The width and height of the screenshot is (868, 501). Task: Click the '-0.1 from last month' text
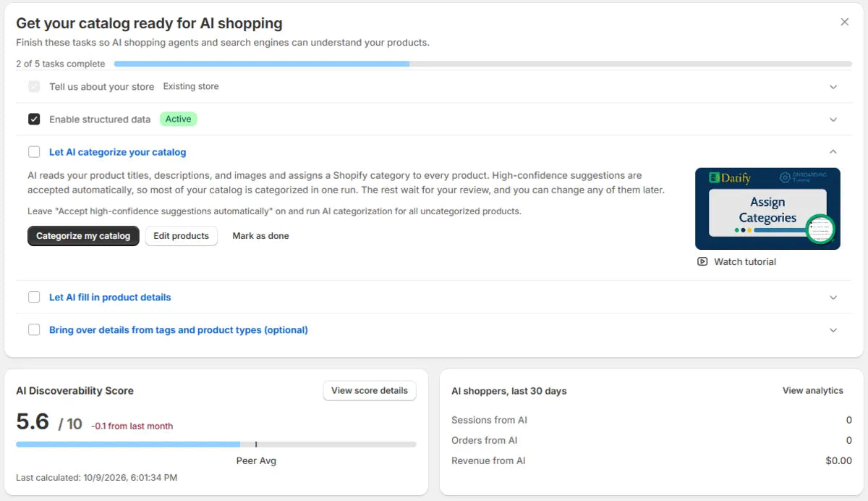(132, 426)
